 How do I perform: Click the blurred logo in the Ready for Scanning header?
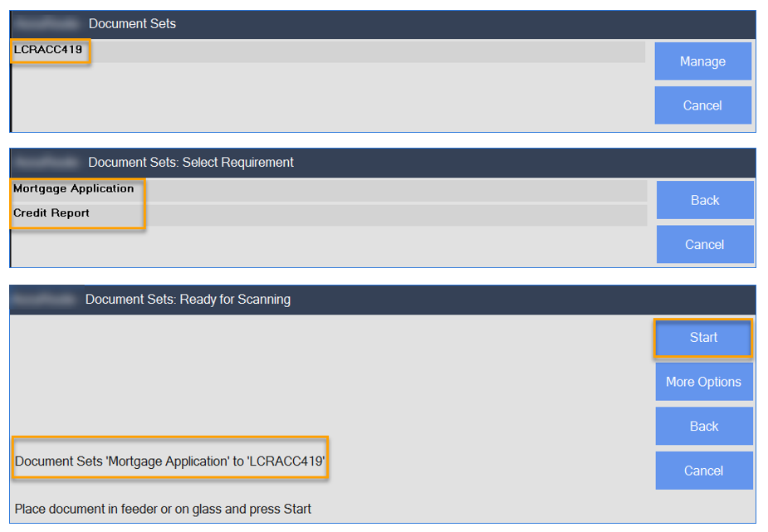click(x=45, y=299)
